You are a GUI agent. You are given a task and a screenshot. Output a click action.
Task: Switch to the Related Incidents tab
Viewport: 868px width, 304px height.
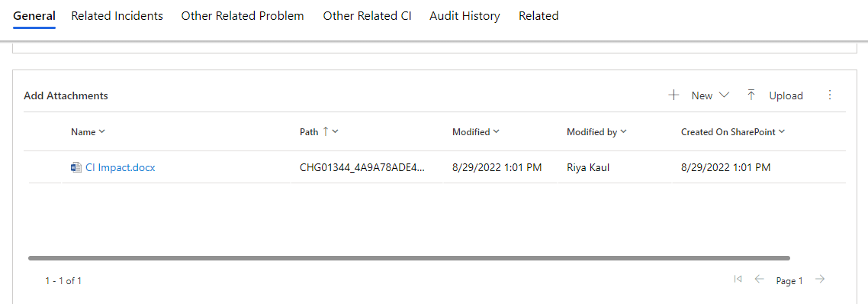tap(117, 16)
